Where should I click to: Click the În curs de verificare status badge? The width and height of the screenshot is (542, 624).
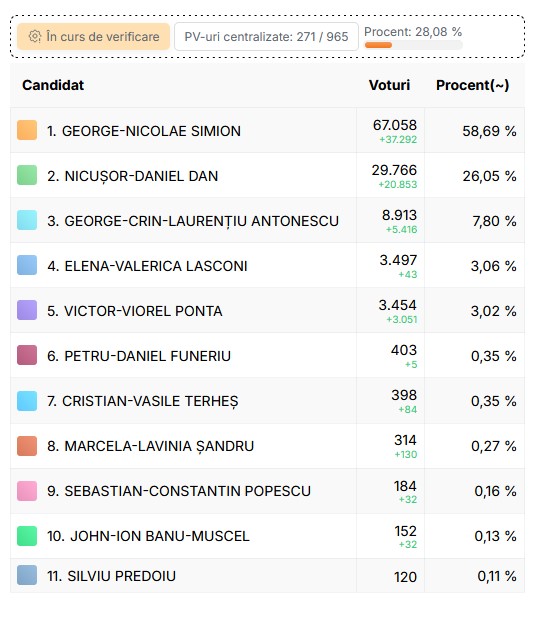tap(94, 37)
